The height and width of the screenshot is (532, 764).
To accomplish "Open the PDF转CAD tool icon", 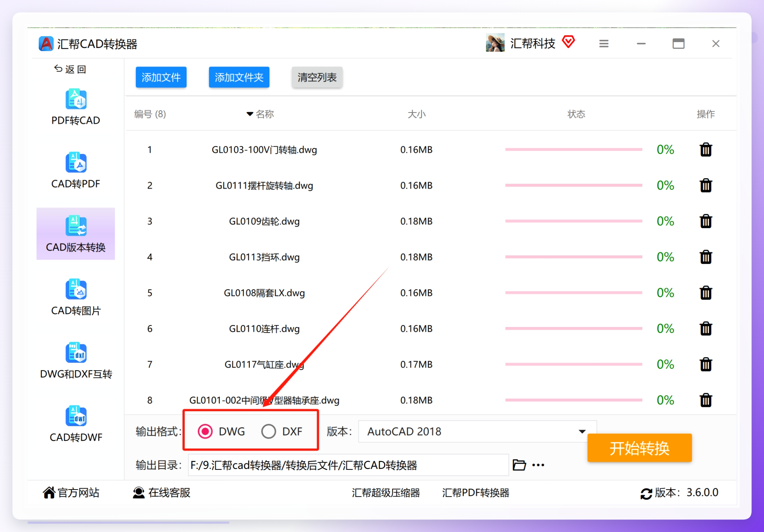I will coord(76,99).
